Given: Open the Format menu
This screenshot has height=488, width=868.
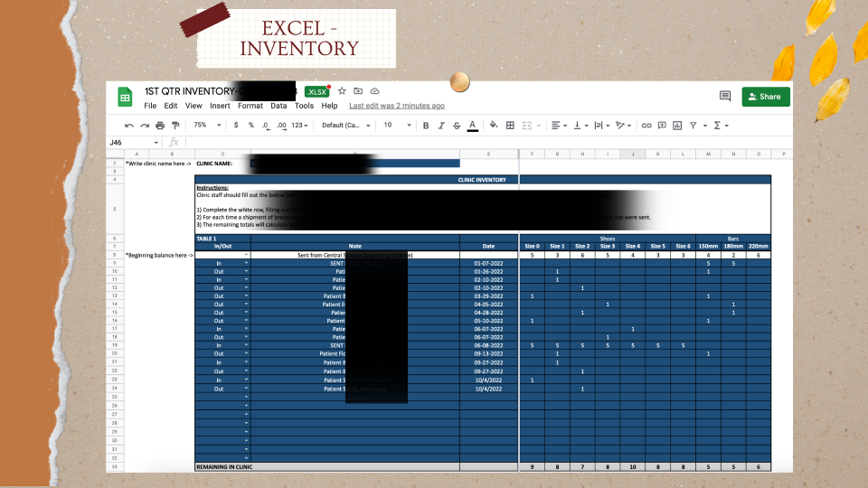Looking at the screenshot, I should tap(250, 106).
